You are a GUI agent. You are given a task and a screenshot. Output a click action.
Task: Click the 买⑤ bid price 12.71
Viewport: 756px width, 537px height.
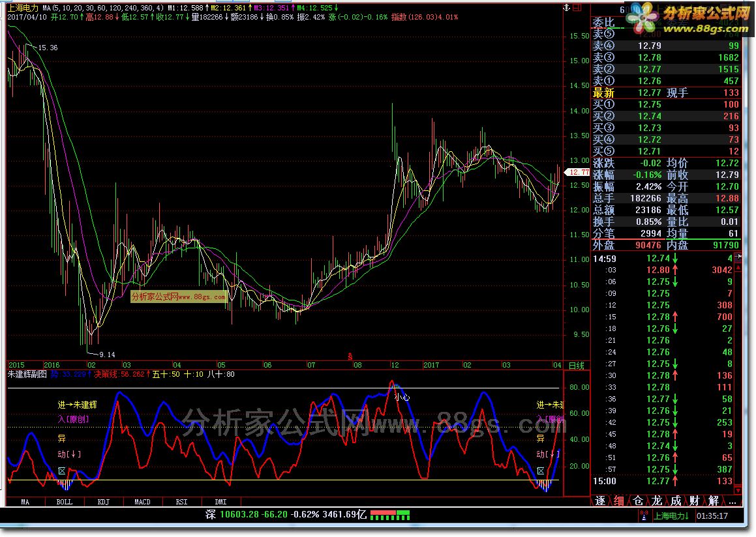click(x=650, y=151)
